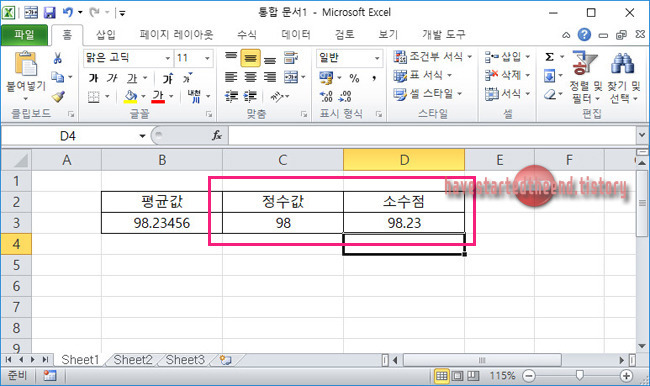Click the Decrease Indent icon
Viewport: 650px width, 386px height.
click(x=231, y=96)
